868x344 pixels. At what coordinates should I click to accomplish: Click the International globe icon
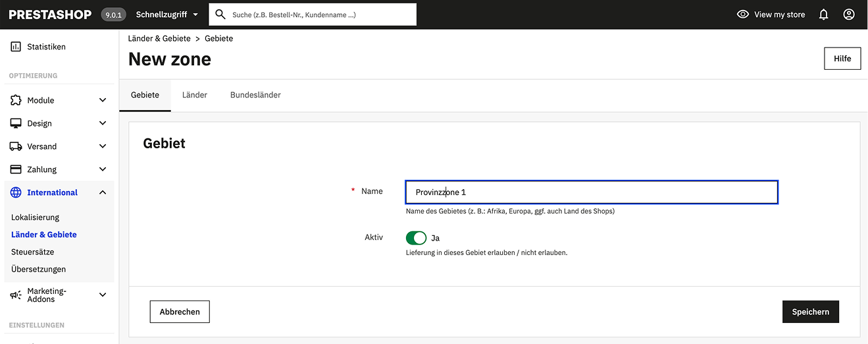coord(16,192)
